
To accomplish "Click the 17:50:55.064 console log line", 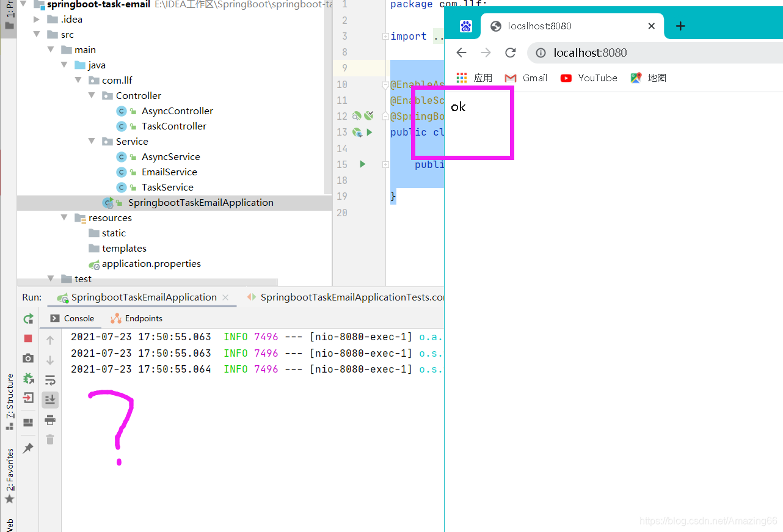I will tap(257, 369).
